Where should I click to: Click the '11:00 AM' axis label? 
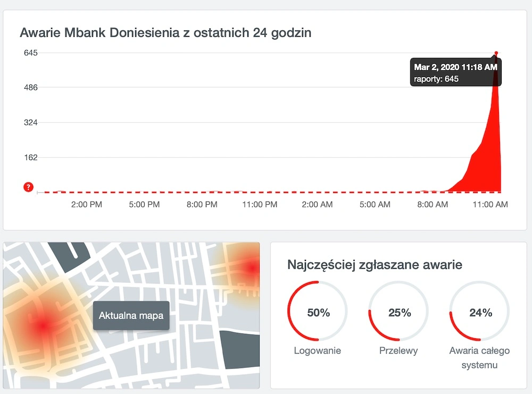point(491,205)
